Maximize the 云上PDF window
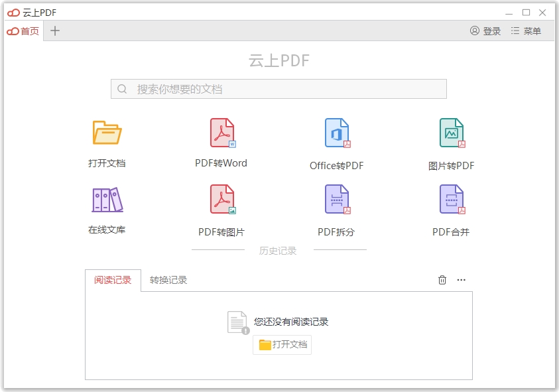The image size is (559, 392). coord(527,13)
